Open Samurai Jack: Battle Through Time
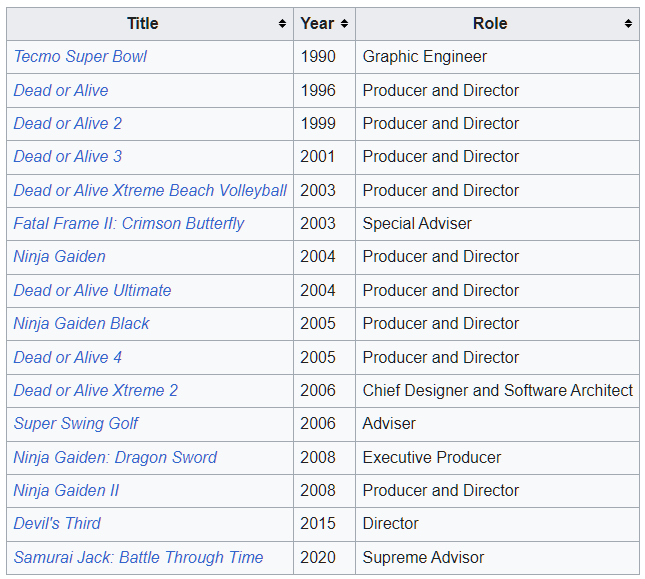 [x=138, y=558]
